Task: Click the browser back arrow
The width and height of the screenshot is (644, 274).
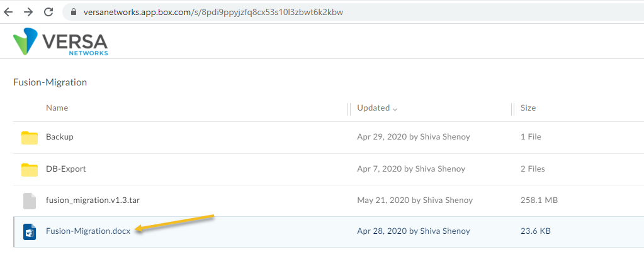Action: tap(8, 12)
